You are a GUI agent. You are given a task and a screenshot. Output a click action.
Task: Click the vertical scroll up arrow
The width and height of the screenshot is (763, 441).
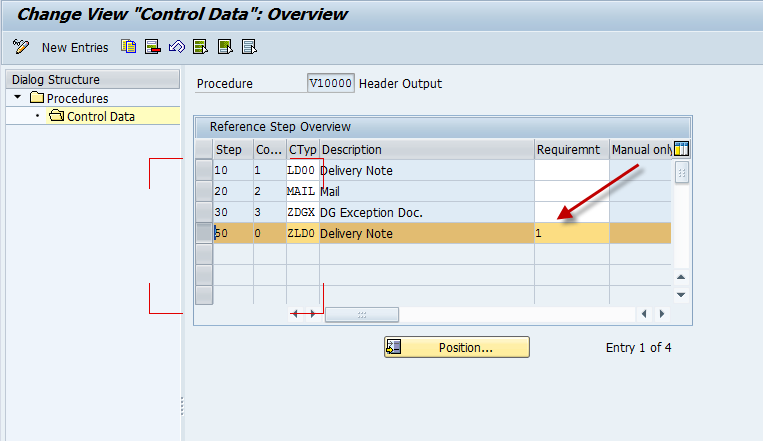pyautogui.click(x=681, y=277)
